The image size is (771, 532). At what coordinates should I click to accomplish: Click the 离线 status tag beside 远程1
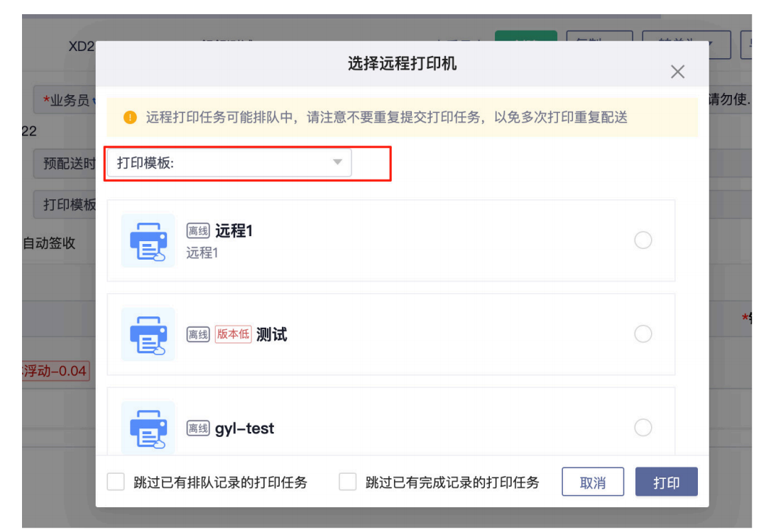tap(198, 231)
